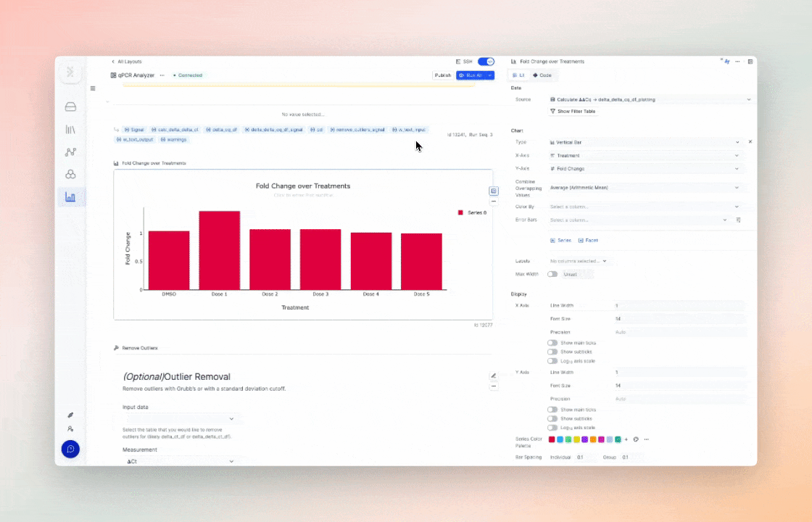Screen dimensions: 812x522
Task: Select the blue palette swatch
Action: [560, 439]
